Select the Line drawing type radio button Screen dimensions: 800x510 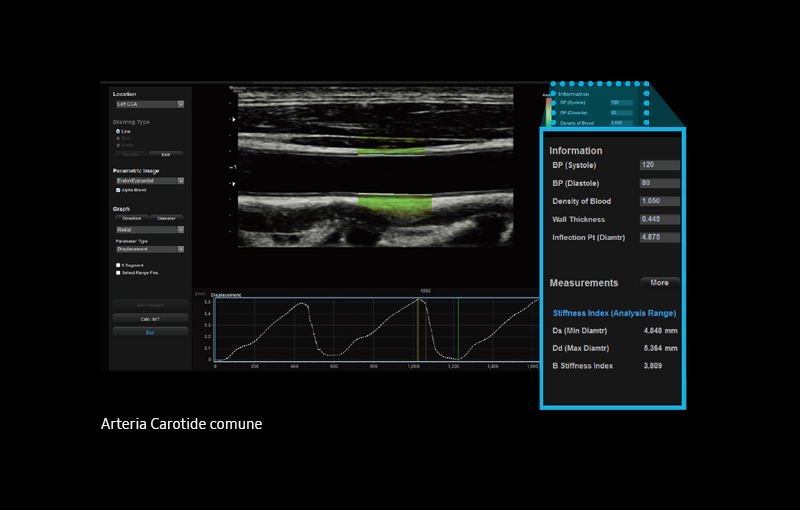pos(118,132)
